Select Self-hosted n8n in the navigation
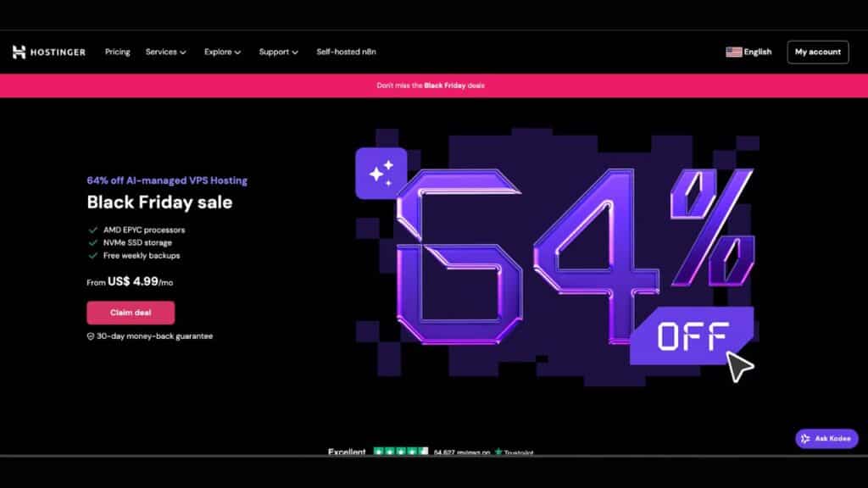This screenshot has width=868, height=488. pyautogui.click(x=346, y=52)
